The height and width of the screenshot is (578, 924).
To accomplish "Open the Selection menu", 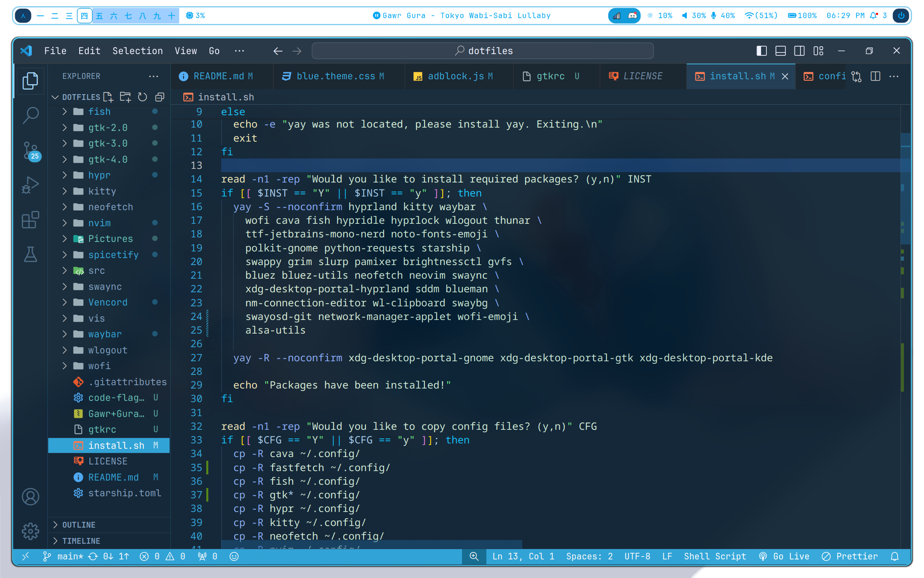I will pyautogui.click(x=137, y=51).
